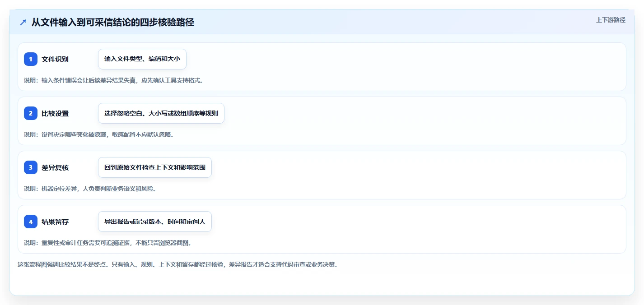Click the arrow icon beside the main title
The width and height of the screenshot is (644, 305).
pyautogui.click(x=23, y=23)
